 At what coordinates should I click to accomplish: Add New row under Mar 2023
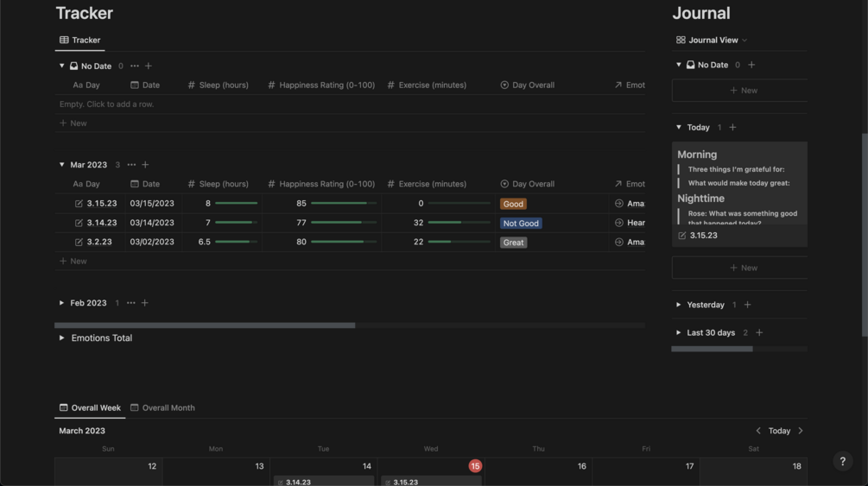click(x=73, y=262)
